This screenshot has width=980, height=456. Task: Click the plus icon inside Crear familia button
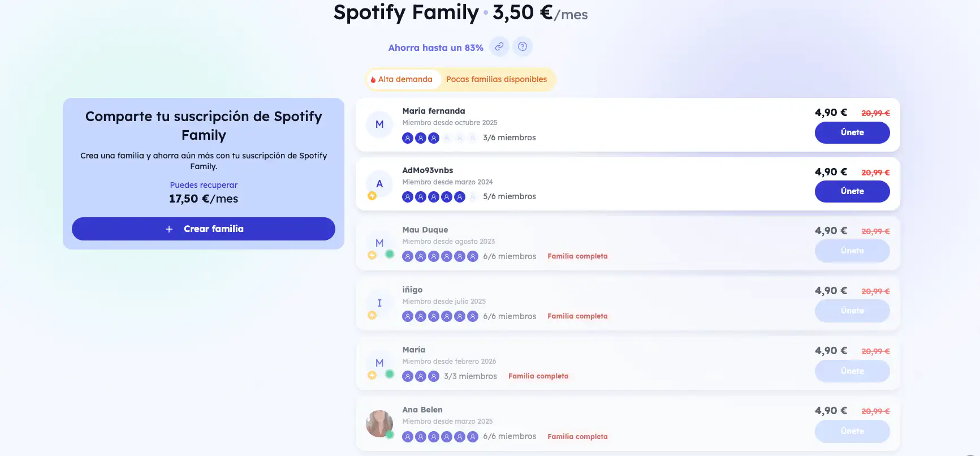169,229
